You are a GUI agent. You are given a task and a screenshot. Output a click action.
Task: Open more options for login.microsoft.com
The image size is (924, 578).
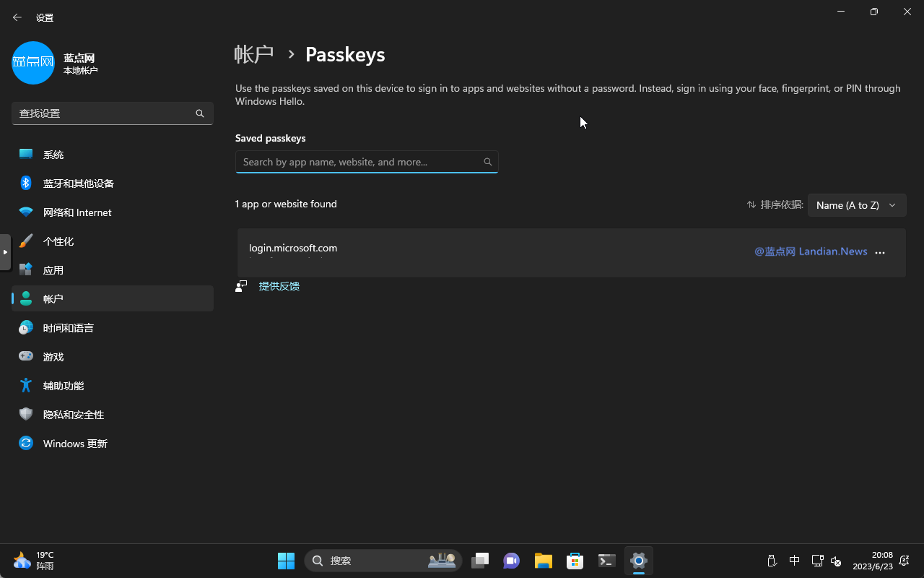[880, 253]
